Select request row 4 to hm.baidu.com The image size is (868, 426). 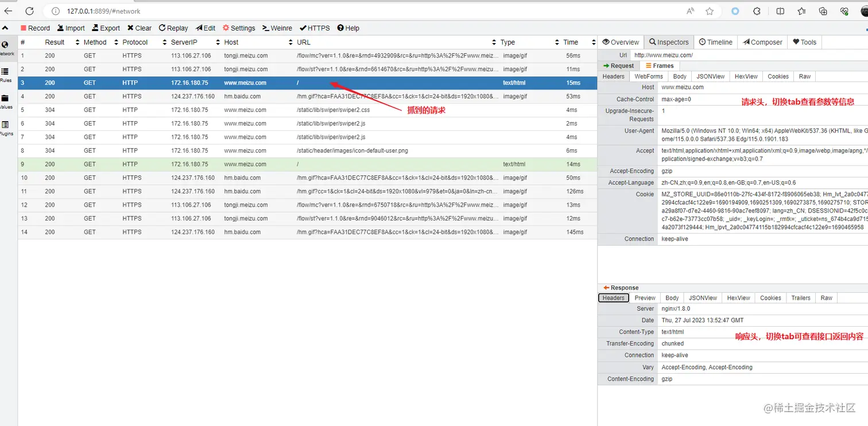click(307, 96)
